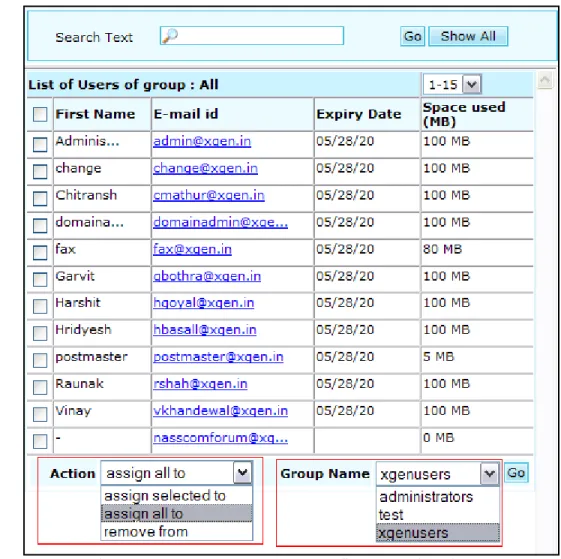Click the Space used (MB) column header
Image resolution: width=561 pixels, height=559 pixels.
(464, 114)
